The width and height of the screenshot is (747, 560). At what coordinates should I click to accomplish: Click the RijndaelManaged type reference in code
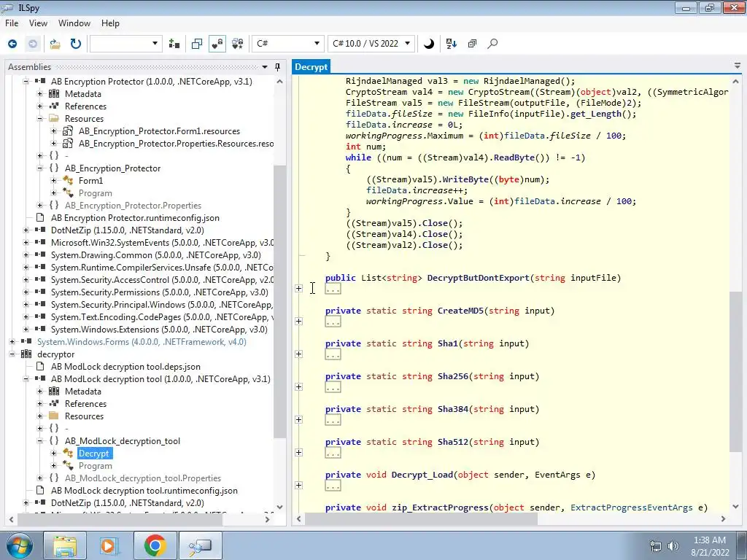tap(384, 81)
